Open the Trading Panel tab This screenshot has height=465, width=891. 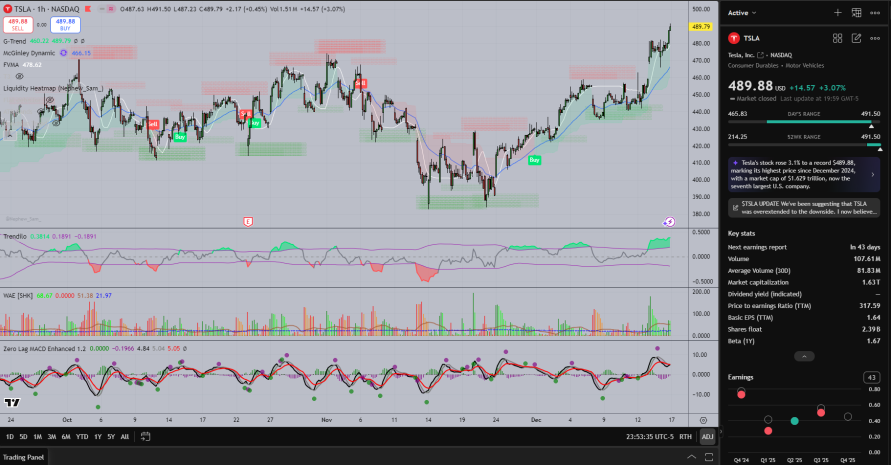tap(23, 457)
